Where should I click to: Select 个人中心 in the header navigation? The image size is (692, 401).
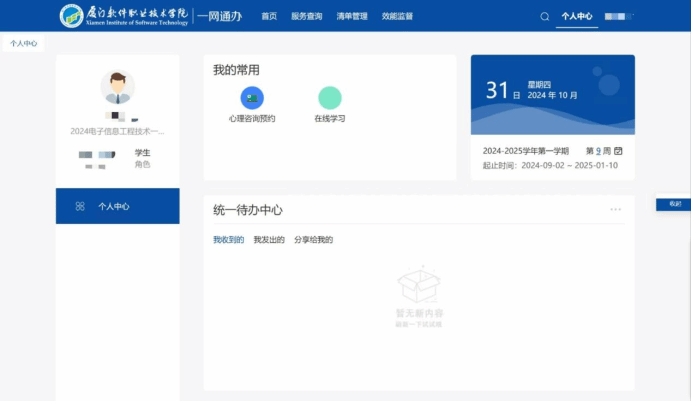point(577,16)
